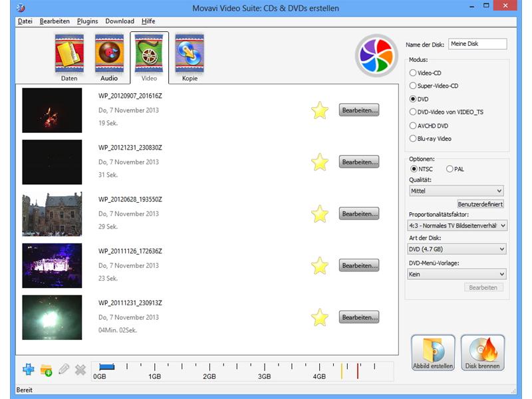Click Bearbeiten... for WP_20111231_230913Z
The height and width of the screenshot is (399, 532).
click(359, 317)
